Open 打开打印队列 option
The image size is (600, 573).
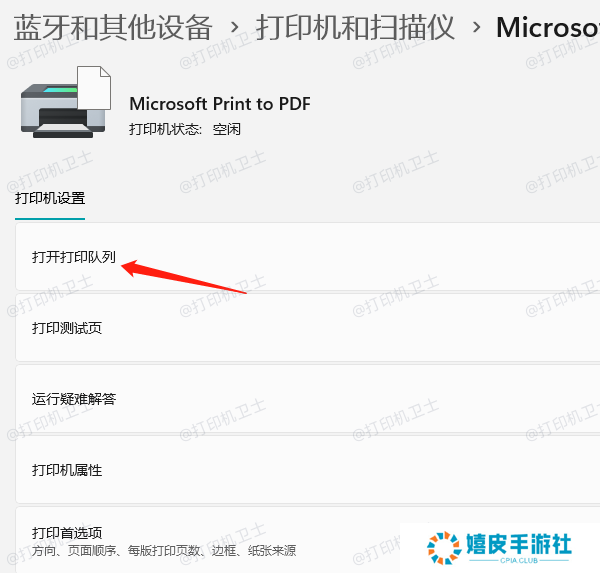[x=308, y=256]
